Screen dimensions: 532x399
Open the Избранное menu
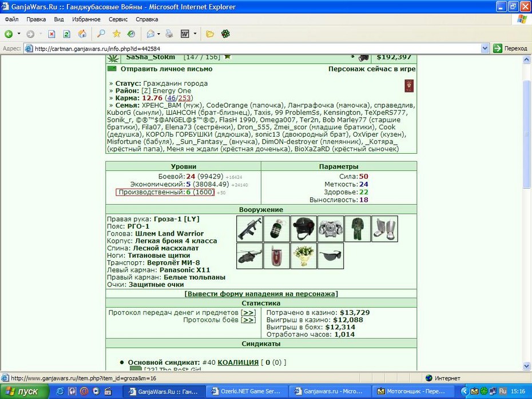coord(86,19)
